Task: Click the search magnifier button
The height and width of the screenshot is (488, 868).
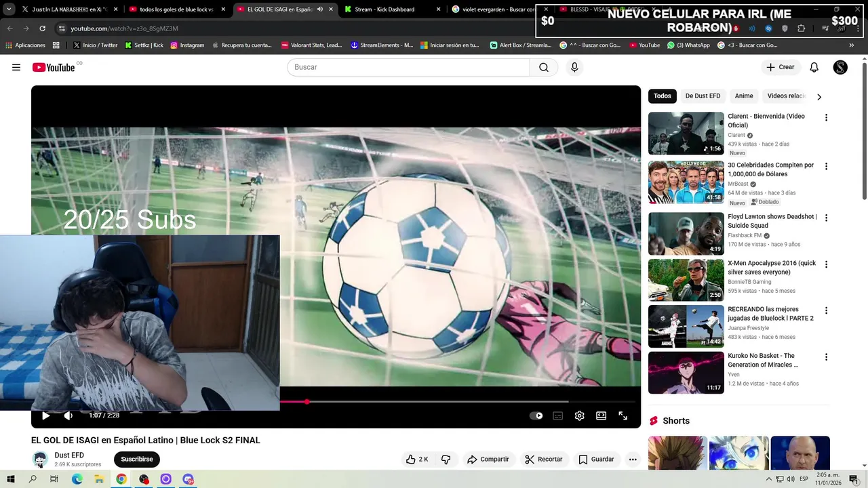Action: click(544, 67)
